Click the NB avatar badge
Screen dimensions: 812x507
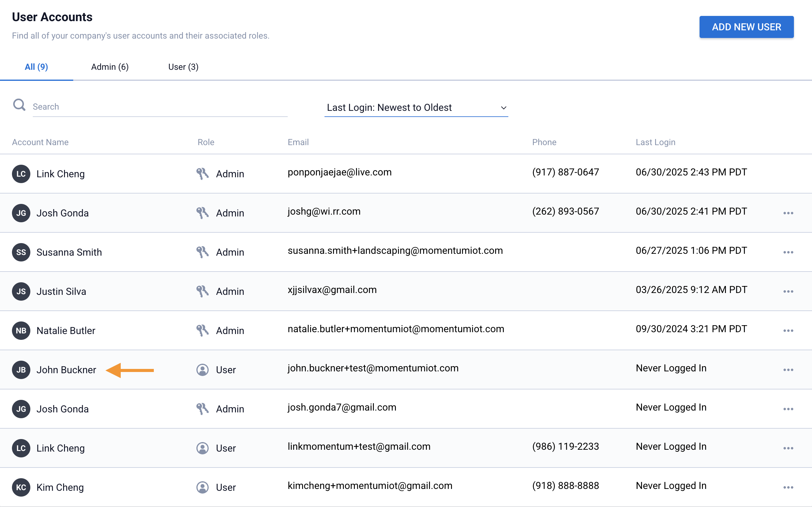(x=21, y=331)
